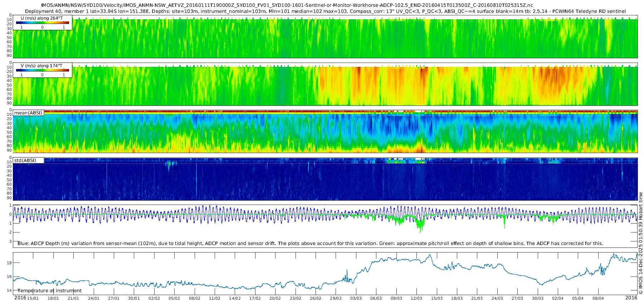Screen dimensions: 644x304
Task: Click the 2016 year label at left
Action: pyautogui.click(x=20, y=298)
